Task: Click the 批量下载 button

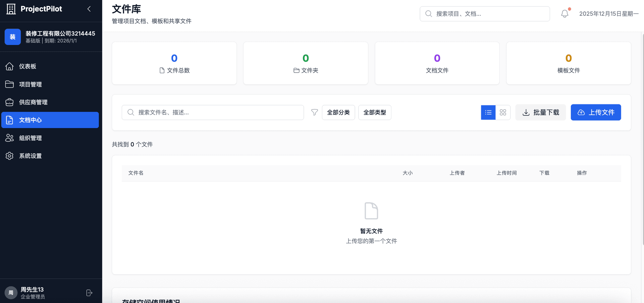Action: click(540, 112)
